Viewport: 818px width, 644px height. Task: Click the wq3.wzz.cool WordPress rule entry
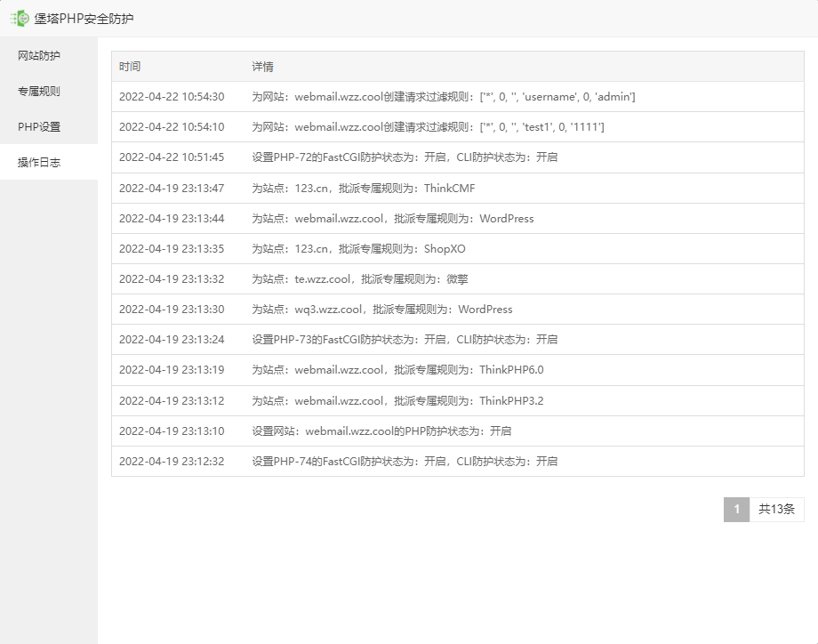[x=381, y=309]
